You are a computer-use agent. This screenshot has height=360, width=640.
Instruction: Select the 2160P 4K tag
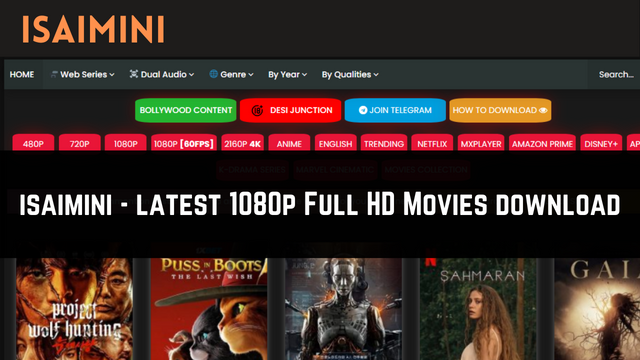pyautogui.click(x=242, y=143)
